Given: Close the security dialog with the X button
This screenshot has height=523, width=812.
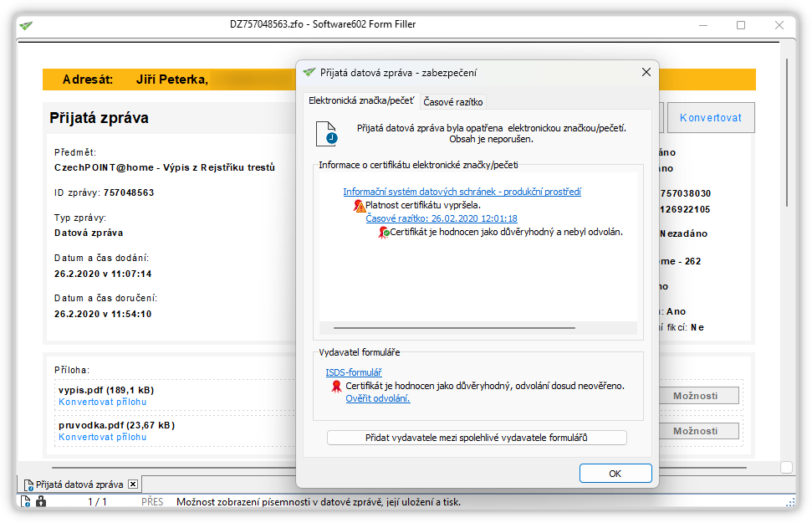Looking at the screenshot, I should [646, 72].
